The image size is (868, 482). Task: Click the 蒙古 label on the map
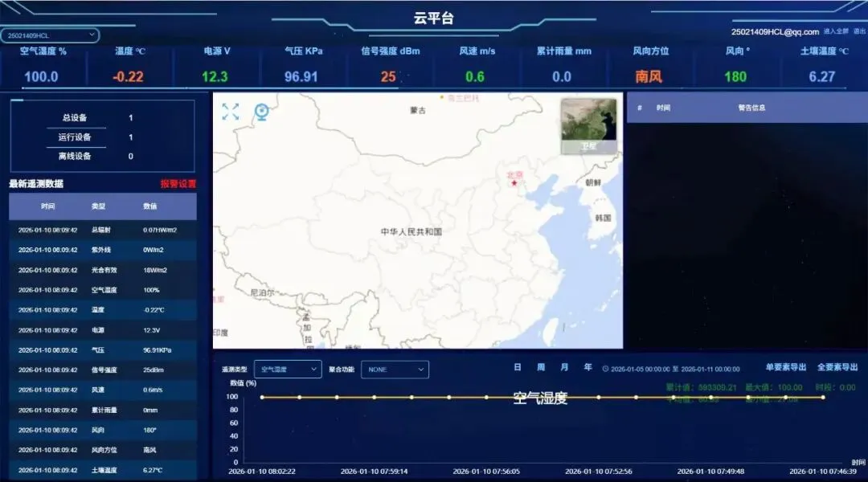[418, 110]
